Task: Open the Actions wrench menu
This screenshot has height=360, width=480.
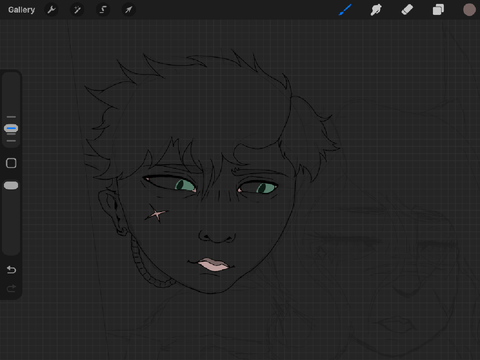Action: pos(51,10)
